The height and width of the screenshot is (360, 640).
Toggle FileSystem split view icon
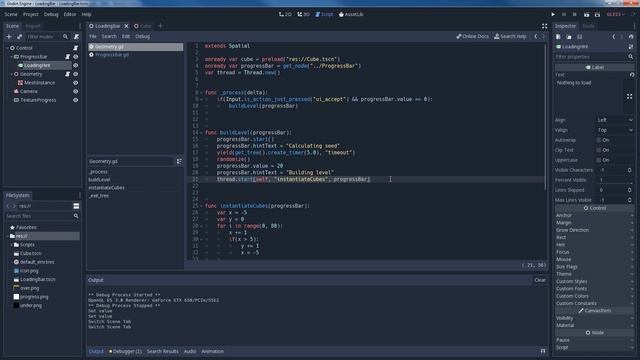coord(76,206)
